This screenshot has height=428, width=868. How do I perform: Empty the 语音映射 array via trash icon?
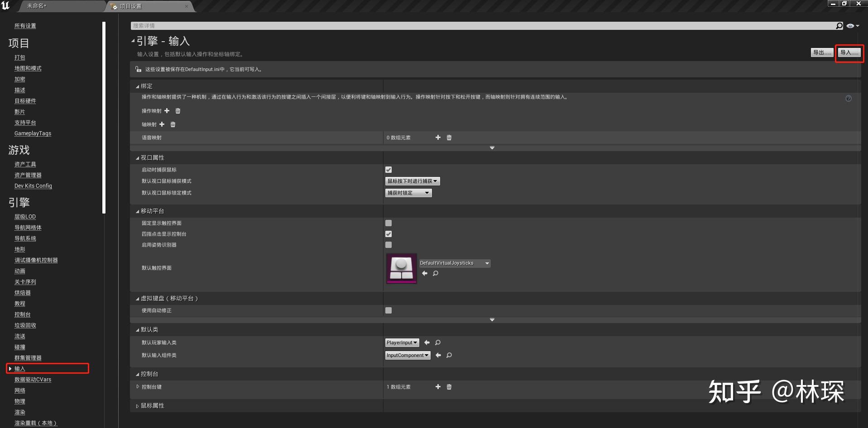click(x=449, y=137)
